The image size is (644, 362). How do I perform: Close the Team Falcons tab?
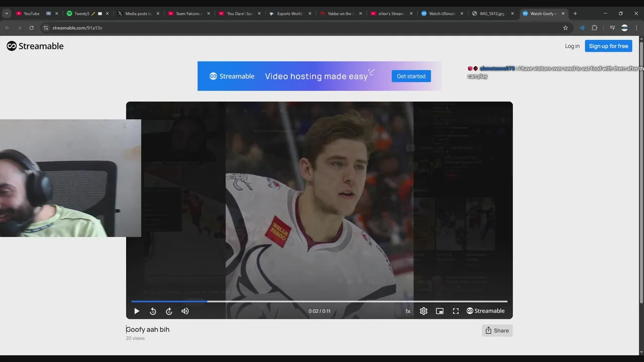[208, 14]
